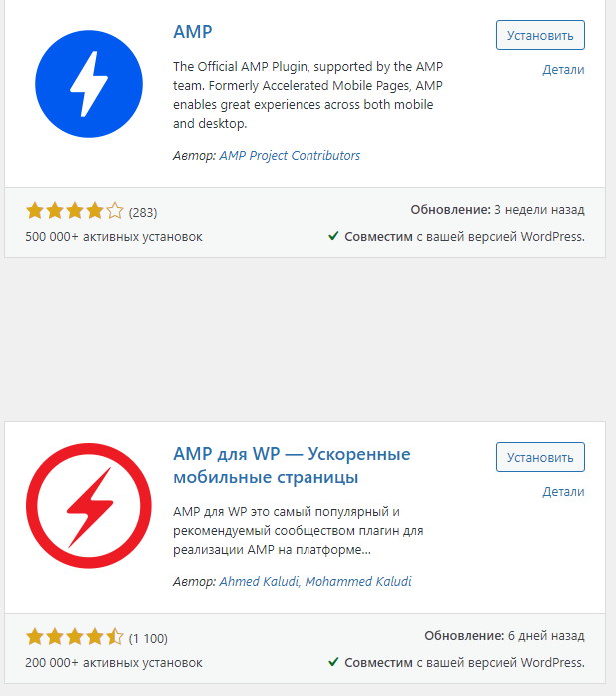Screen dimensions: 616x696
Task: Click the first gold star of AMP для WP rating
Action: [x=35, y=637]
